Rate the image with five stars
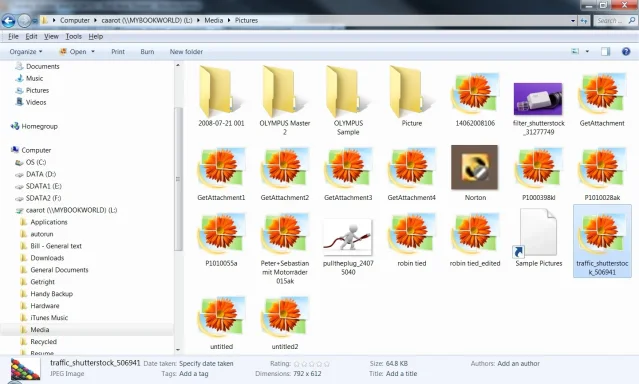 327,364
